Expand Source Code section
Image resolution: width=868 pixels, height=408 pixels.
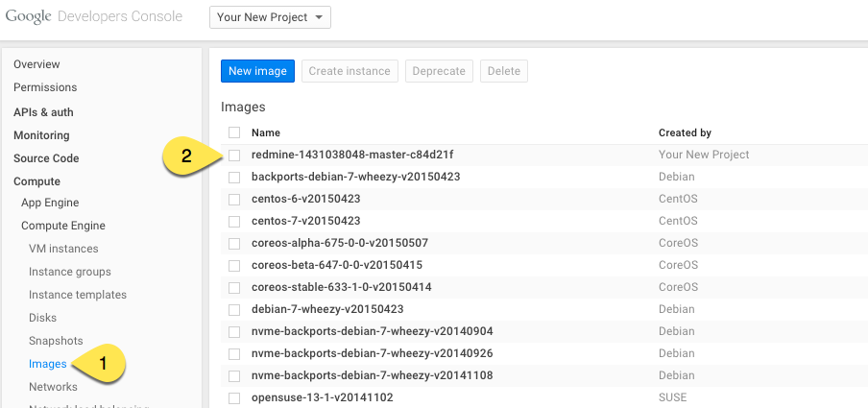46,158
